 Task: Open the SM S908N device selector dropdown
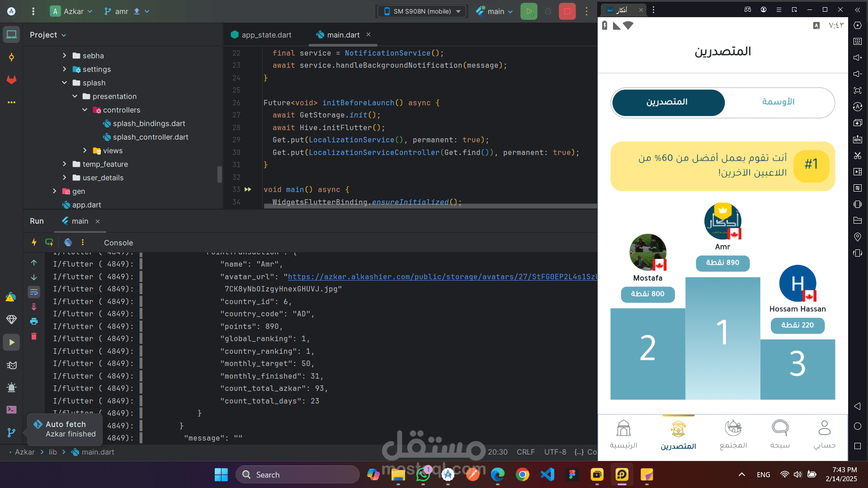422,11
